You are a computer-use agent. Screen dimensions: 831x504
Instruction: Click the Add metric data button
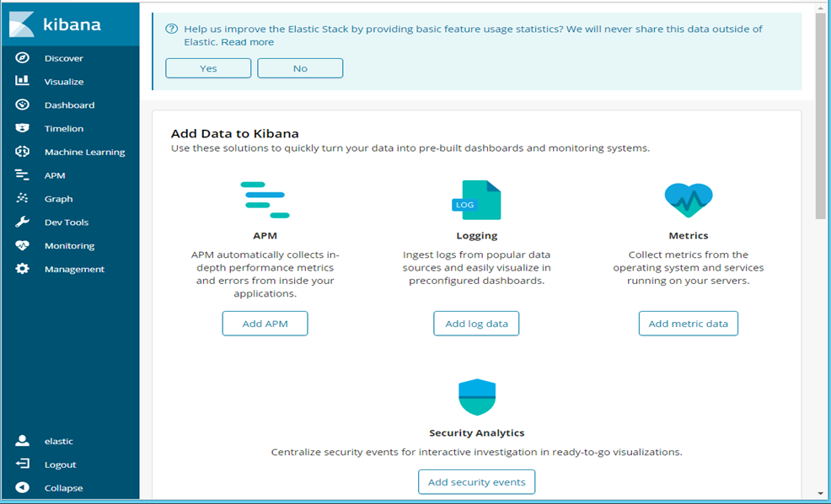pos(689,324)
